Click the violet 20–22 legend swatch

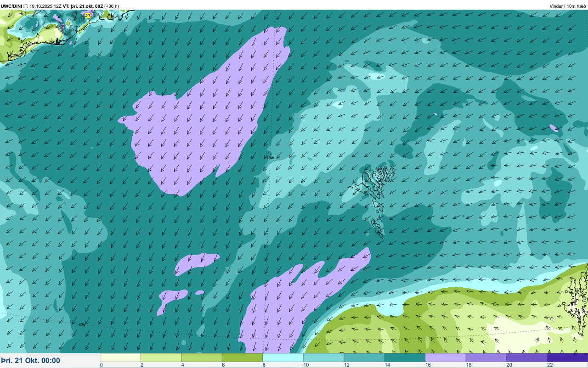[527, 357]
